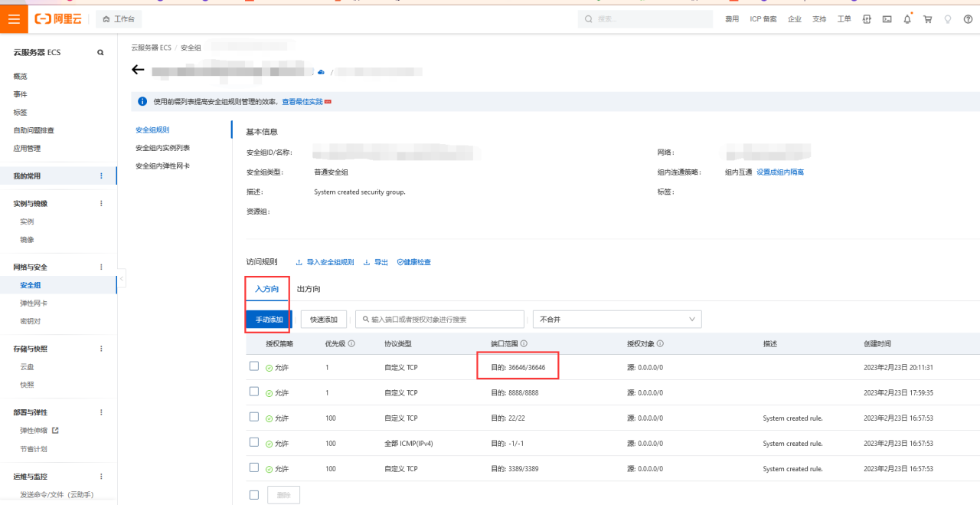Open 实例与镜像 section three-dot menu
The image size is (980, 505).
pyautogui.click(x=101, y=203)
